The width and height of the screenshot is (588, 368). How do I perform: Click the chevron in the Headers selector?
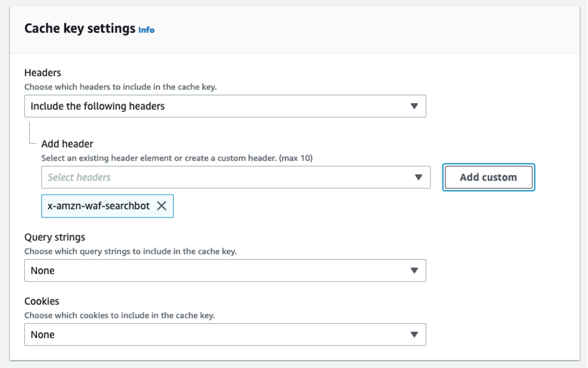pyautogui.click(x=415, y=106)
